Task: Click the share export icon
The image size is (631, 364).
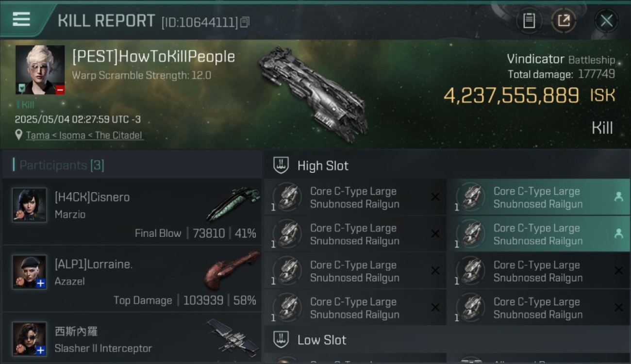Action: pyautogui.click(x=564, y=21)
